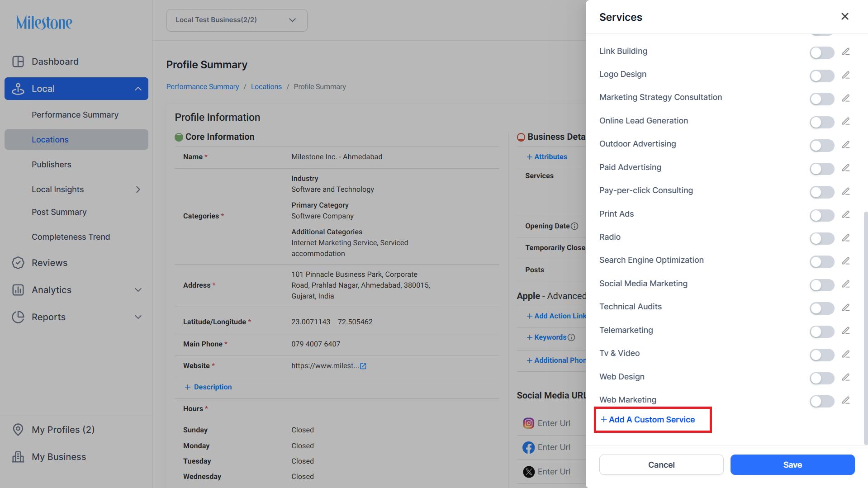Click the Instagram icon
Screen dimensions: 868x488
point(528,423)
